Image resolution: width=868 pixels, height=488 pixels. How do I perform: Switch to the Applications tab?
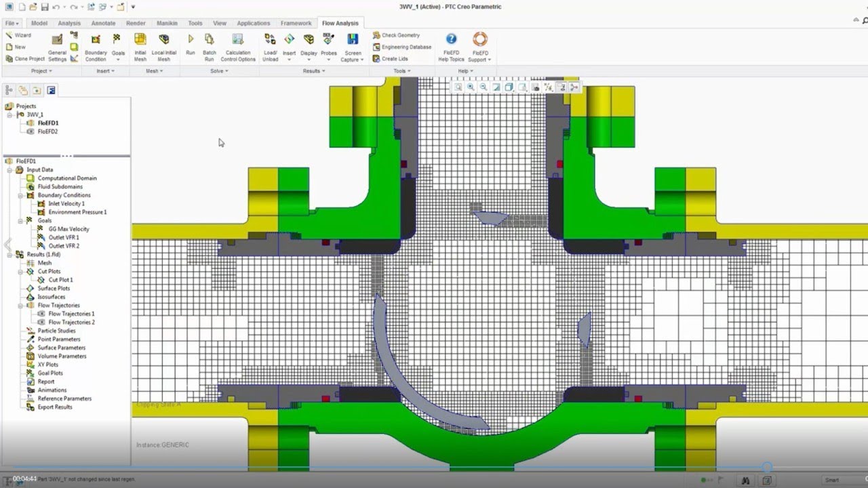coord(253,23)
